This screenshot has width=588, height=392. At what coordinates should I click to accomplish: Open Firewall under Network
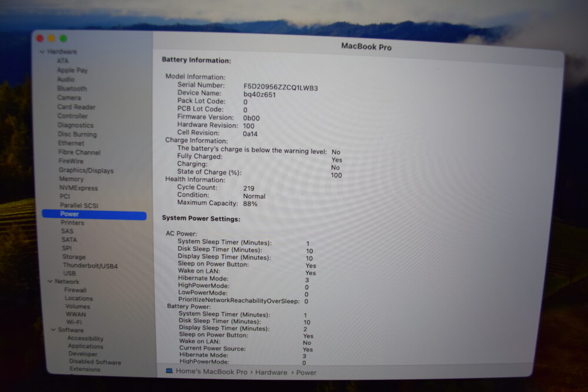coord(75,290)
